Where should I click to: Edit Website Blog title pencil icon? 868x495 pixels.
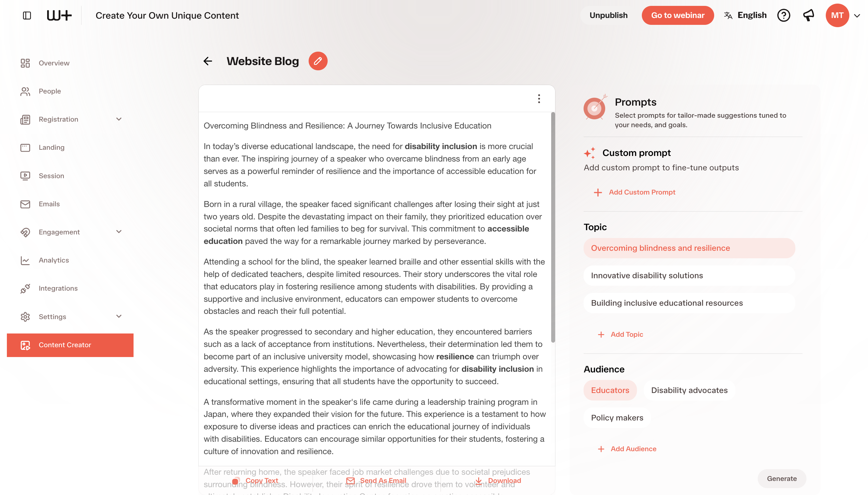318,61
